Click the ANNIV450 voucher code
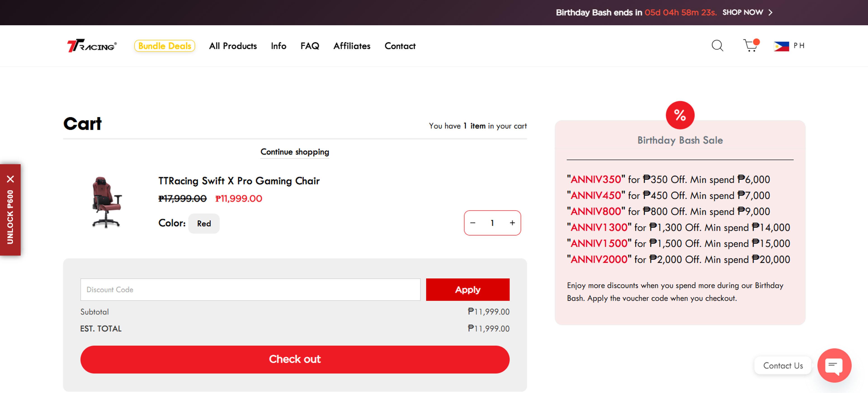The height and width of the screenshot is (393, 868). (595, 195)
